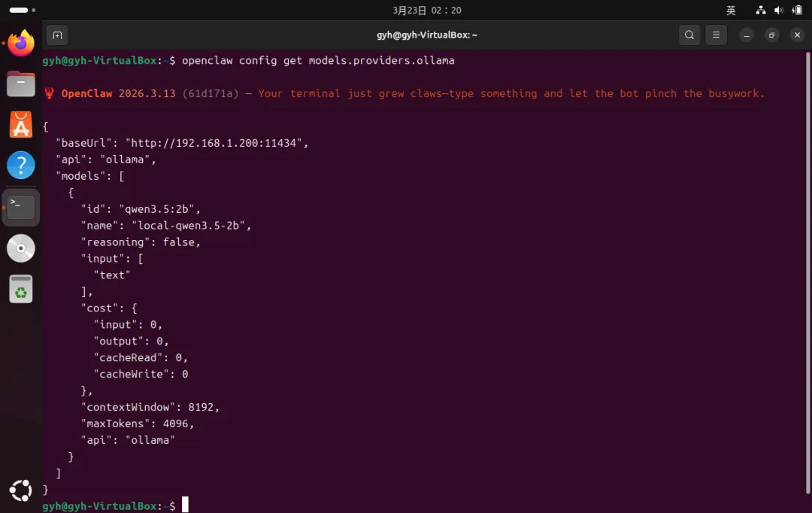Click the model id "qwen3.5:2b"
Viewport: 812px width, 513px height.
(156, 209)
